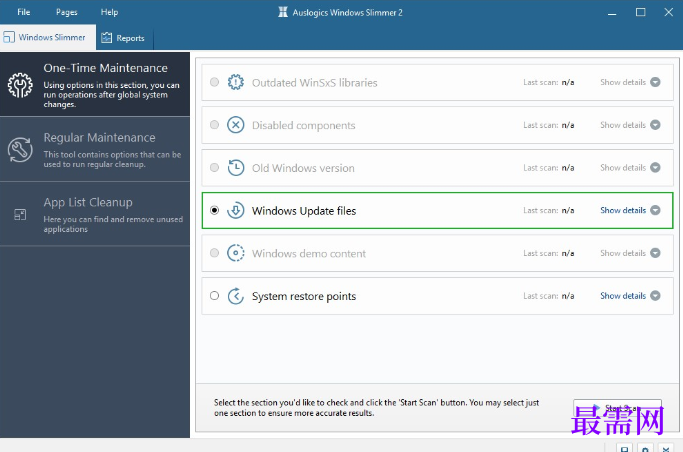This screenshot has width=683, height=452.
Task: Expand details arrow for Disabled components
Action: pyautogui.click(x=656, y=125)
